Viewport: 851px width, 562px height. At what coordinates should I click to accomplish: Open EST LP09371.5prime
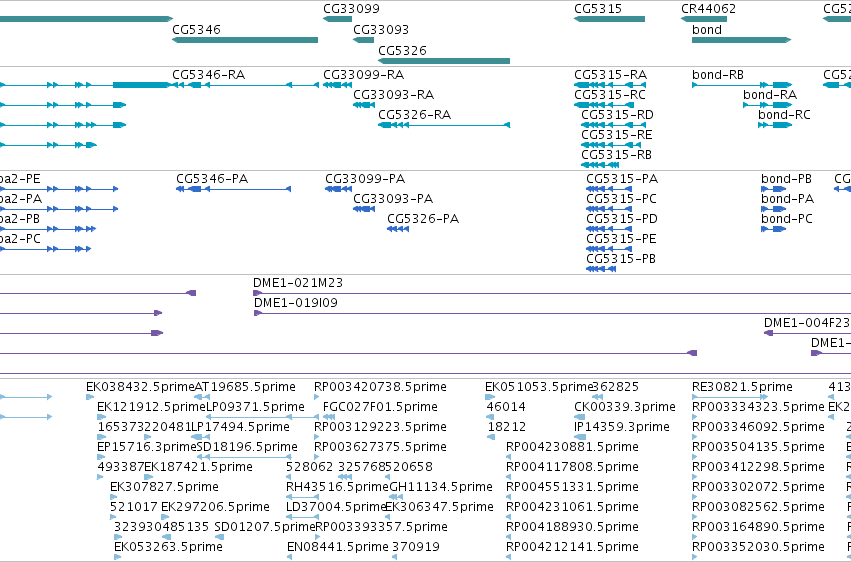[255, 407]
